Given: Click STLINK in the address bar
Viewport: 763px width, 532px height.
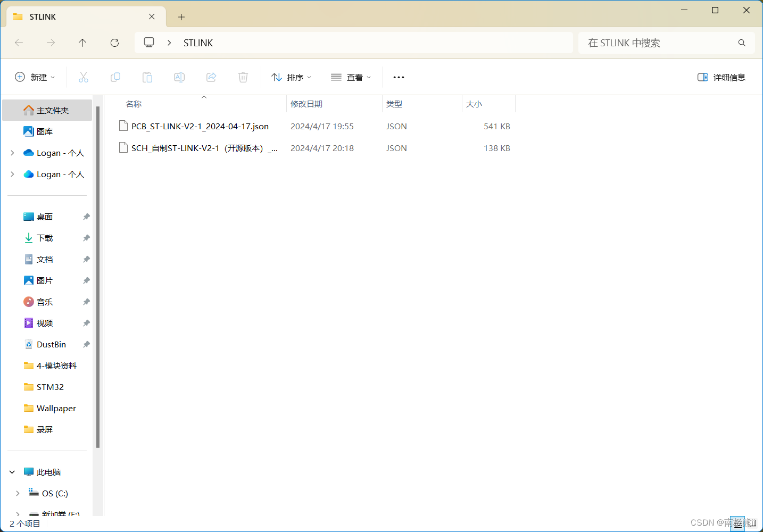Looking at the screenshot, I should 198,43.
